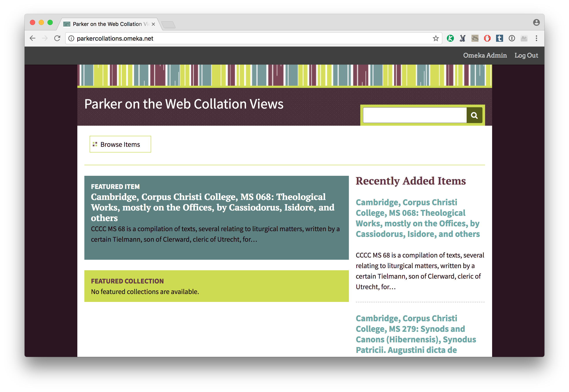
Task: Open the Chrome profile avatar icon
Action: point(536,22)
